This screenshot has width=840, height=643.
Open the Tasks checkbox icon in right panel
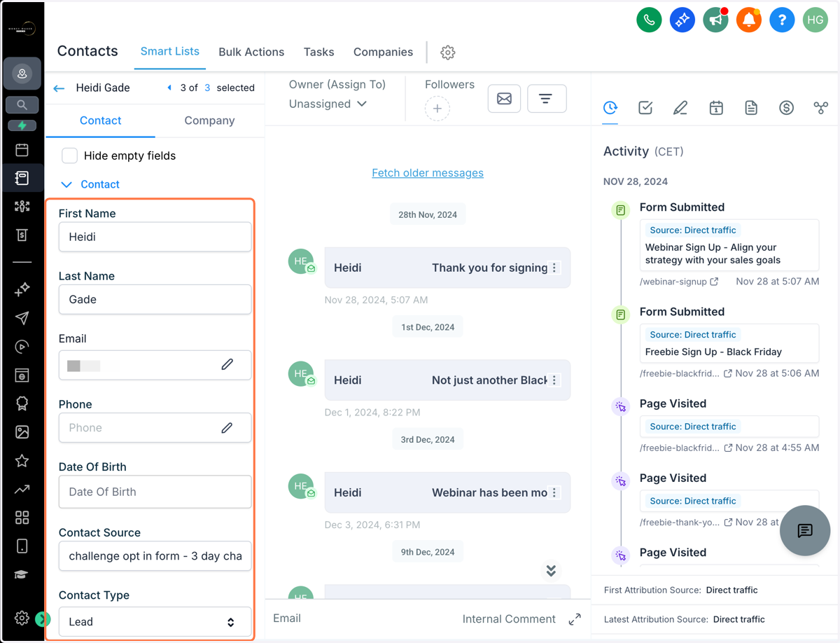(x=645, y=107)
